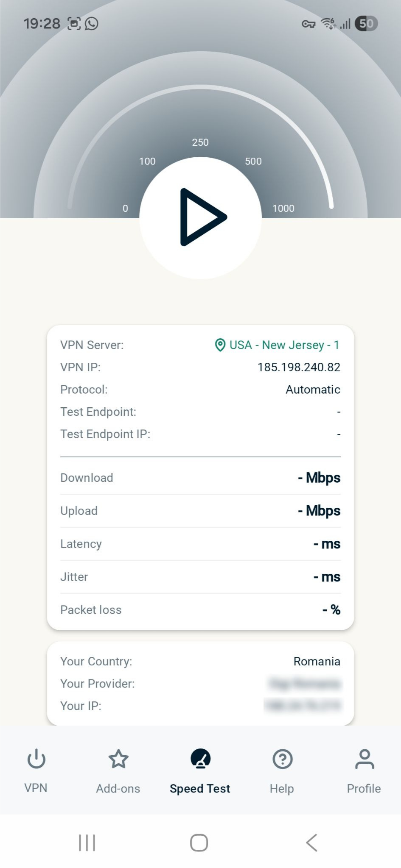This screenshot has height=868, width=401.
Task: Open Help question mark icon
Action: tap(282, 759)
